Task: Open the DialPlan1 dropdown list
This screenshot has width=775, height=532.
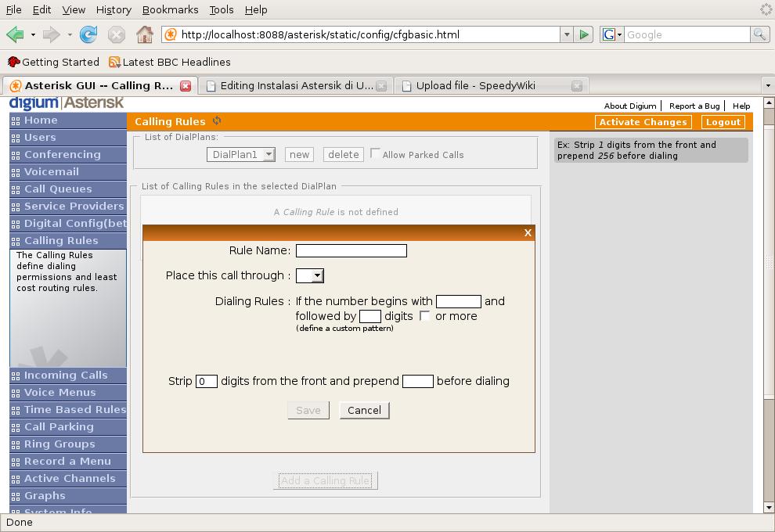Action: (x=241, y=154)
